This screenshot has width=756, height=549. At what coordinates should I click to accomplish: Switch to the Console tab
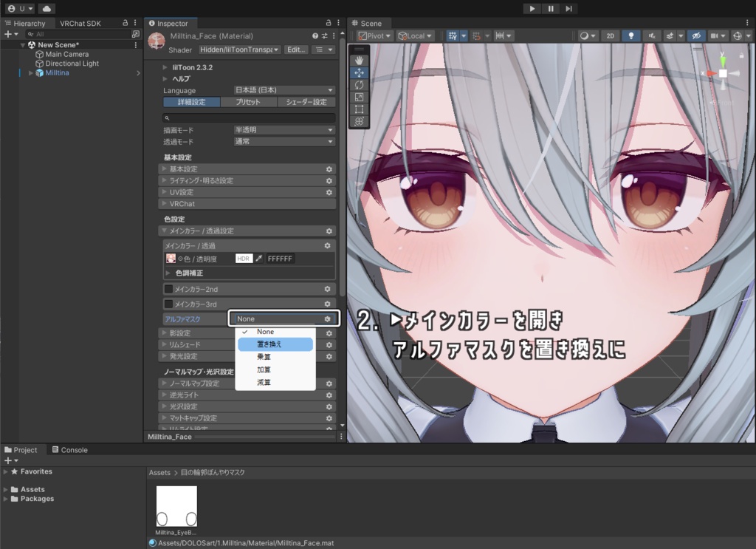70,450
